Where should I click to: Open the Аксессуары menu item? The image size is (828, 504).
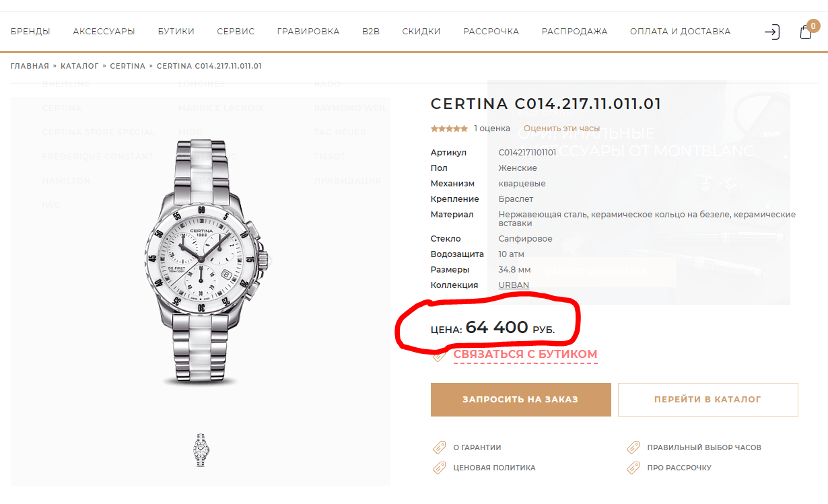(104, 32)
